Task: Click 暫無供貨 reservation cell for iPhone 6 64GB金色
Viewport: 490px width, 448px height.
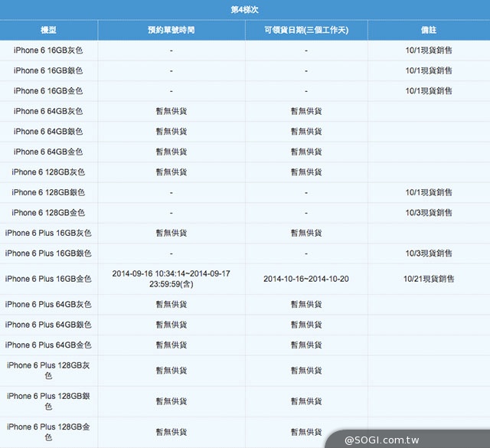Action: click(x=171, y=152)
